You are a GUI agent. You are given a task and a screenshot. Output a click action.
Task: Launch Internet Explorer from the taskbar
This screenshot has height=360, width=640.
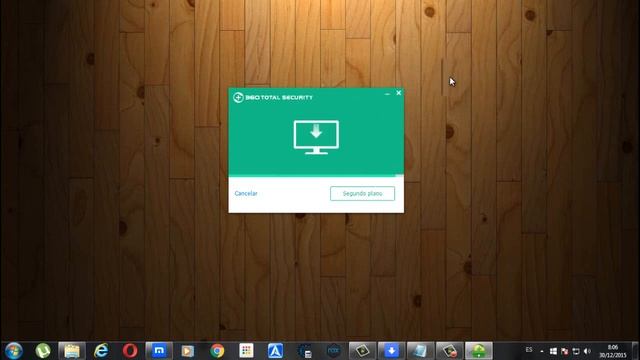click(x=101, y=351)
